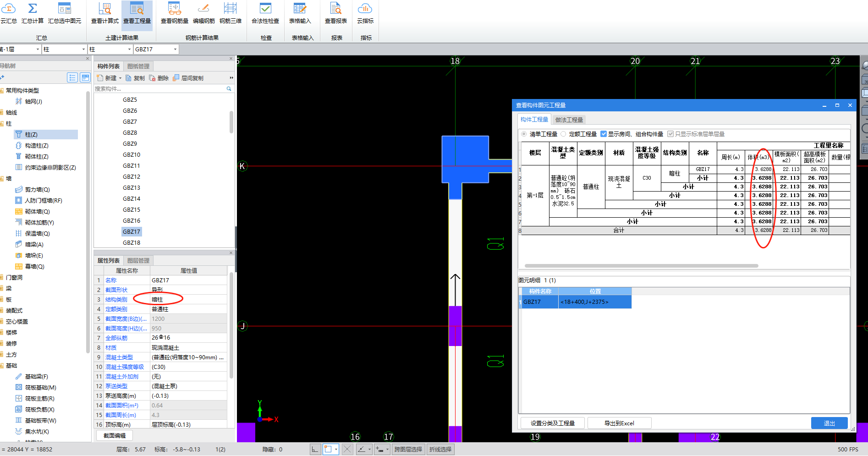The image size is (868, 456).
Task: Select GBZ12 in component list
Action: [132, 177]
